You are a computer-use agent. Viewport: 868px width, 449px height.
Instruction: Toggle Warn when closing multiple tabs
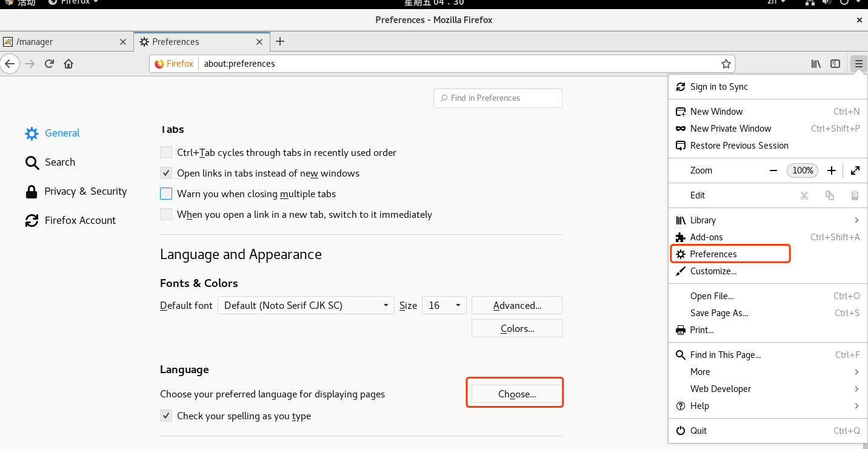(x=166, y=194)
